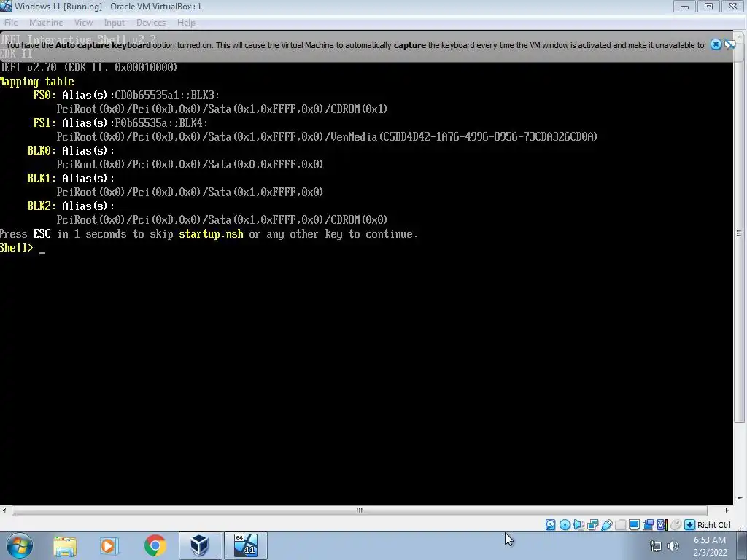Click the Right Ctrl host key label
747x560 pixels.
pos(713,525)
